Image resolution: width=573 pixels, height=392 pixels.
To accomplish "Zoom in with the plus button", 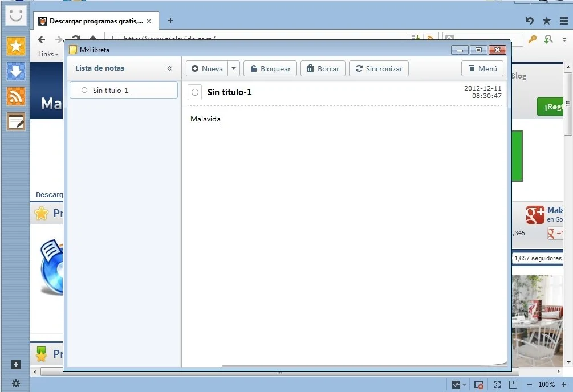I will [564, 385].
